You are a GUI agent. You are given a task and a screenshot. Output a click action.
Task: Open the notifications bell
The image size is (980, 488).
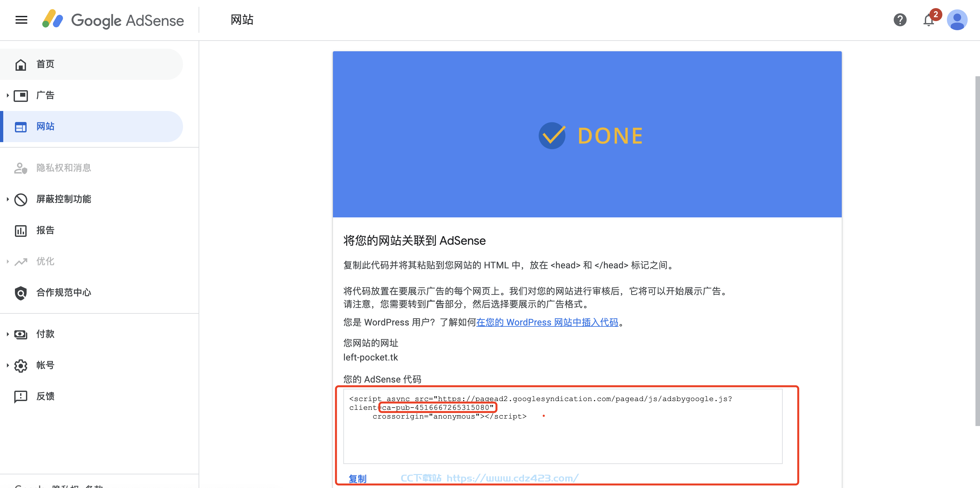pyautogui.click(x=929, y=20)
